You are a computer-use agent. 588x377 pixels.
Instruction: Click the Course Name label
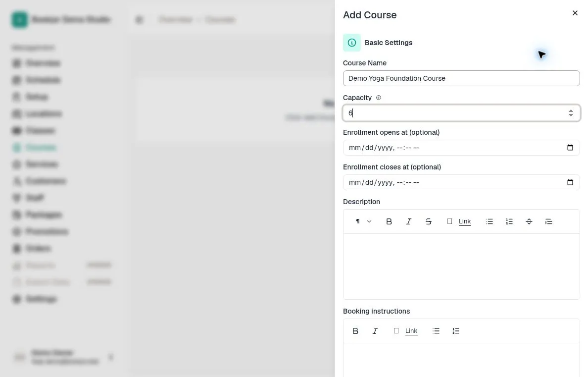[365, 63]
